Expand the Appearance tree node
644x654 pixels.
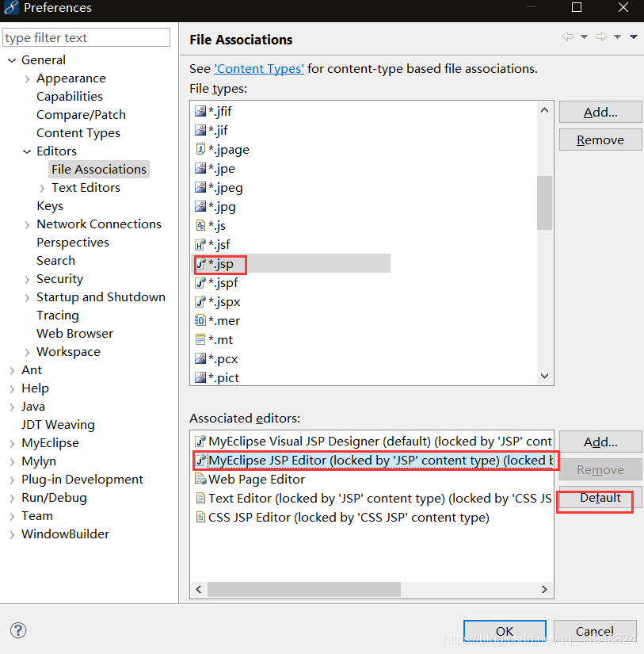(27, 78)
